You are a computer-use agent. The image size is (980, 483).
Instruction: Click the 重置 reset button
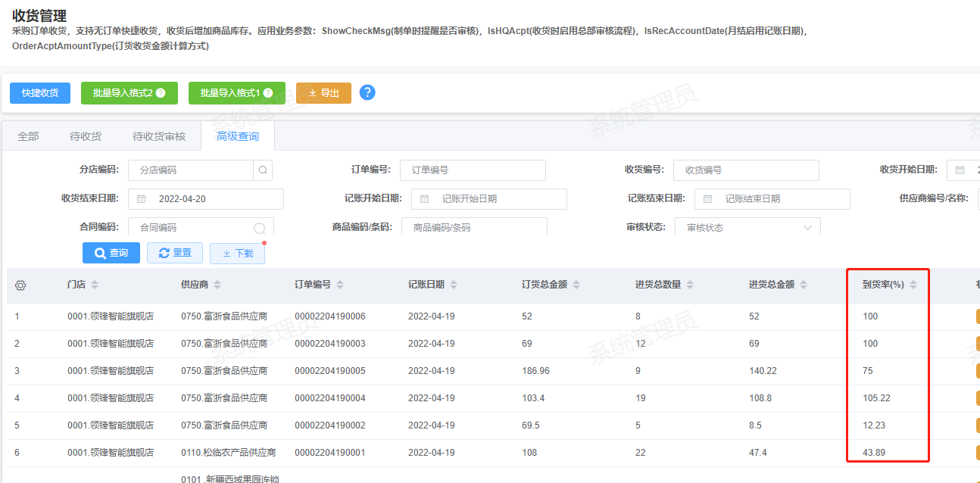[175, 253]
